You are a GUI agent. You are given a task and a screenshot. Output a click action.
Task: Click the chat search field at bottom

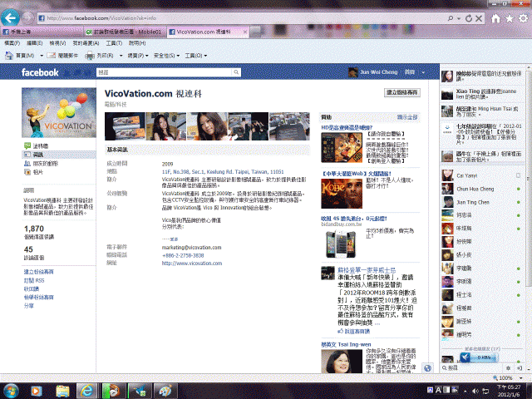(473, 367)
